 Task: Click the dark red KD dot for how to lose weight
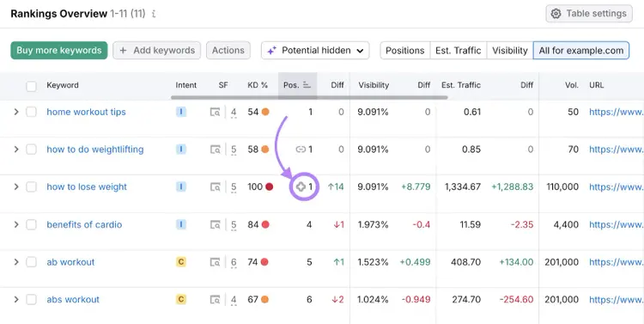pos(269,186)
